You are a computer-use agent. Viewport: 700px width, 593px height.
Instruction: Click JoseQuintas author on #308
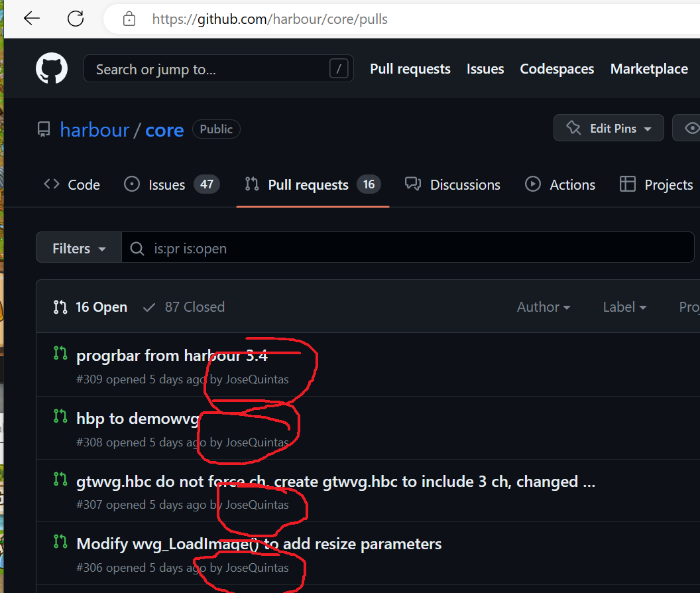[257, 442]
